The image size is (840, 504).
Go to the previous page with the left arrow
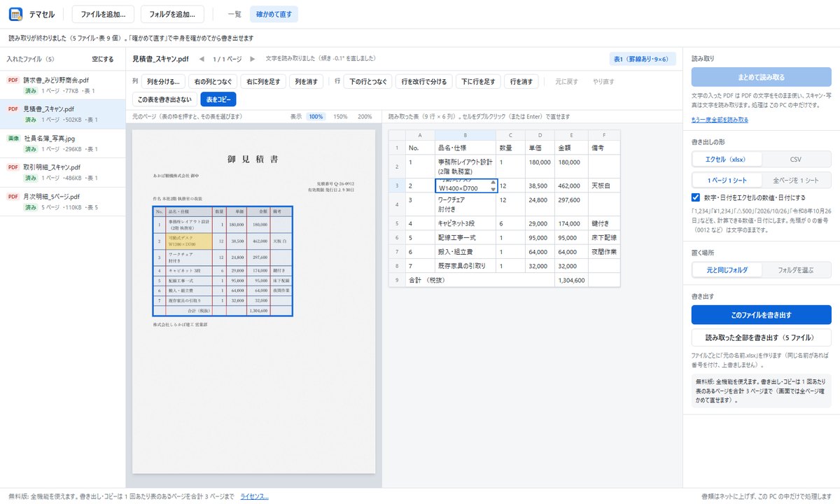[x=202, y=59]
